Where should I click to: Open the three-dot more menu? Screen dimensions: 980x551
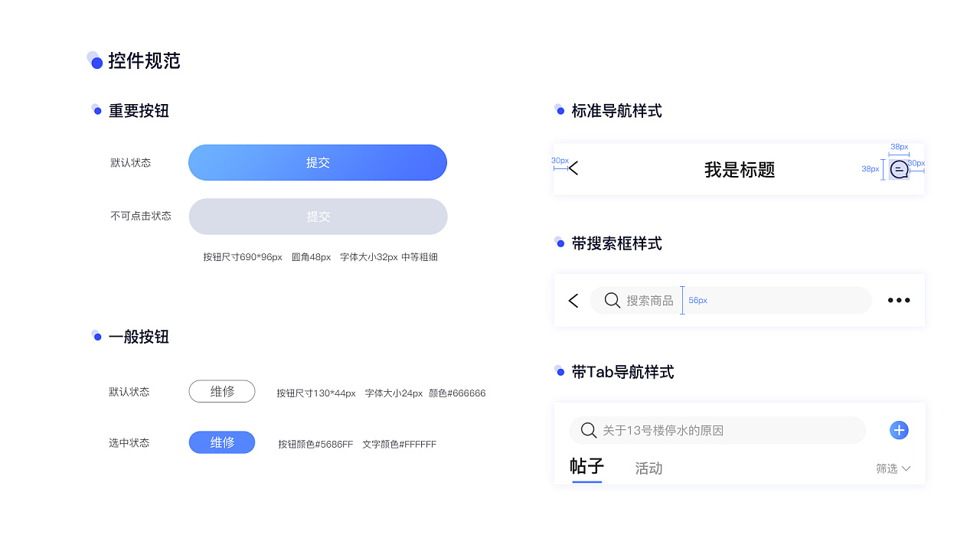[899, 301]
